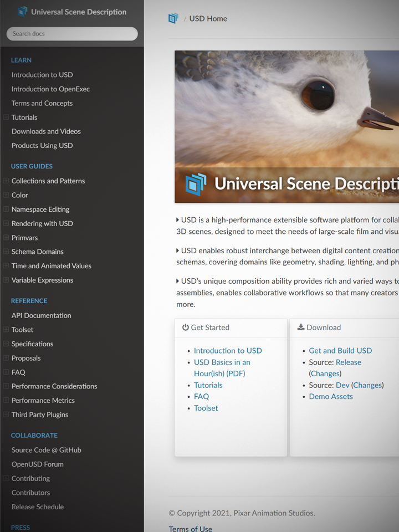Screen dimensions: 399x532
Task: Expand Time and Animated Values entry
Action: point(6,265)
